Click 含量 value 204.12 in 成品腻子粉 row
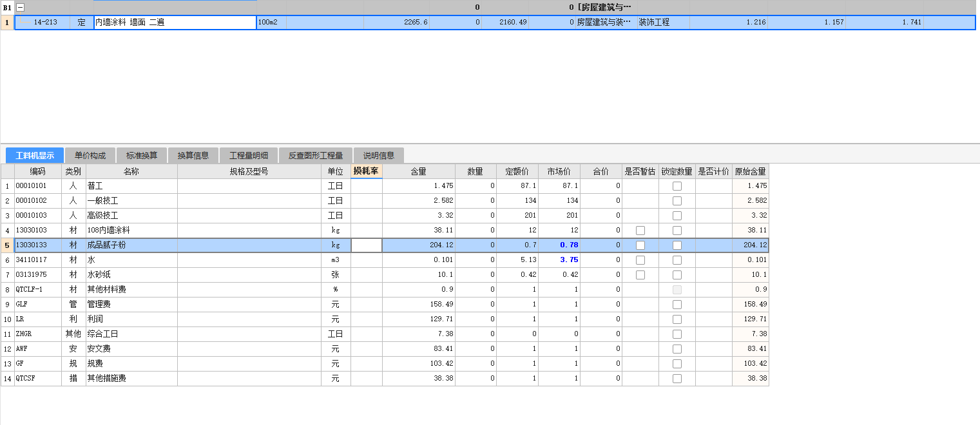This screenshot has width=980, height=425. tap(419, 245)
